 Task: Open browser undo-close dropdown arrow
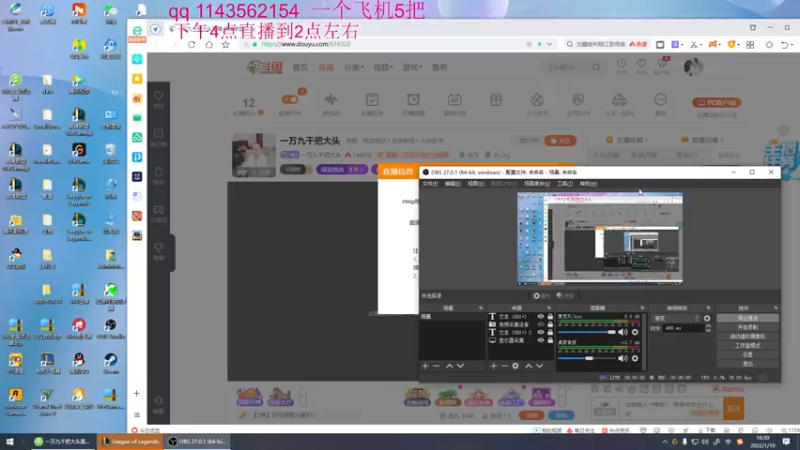[x=791, y=45]
